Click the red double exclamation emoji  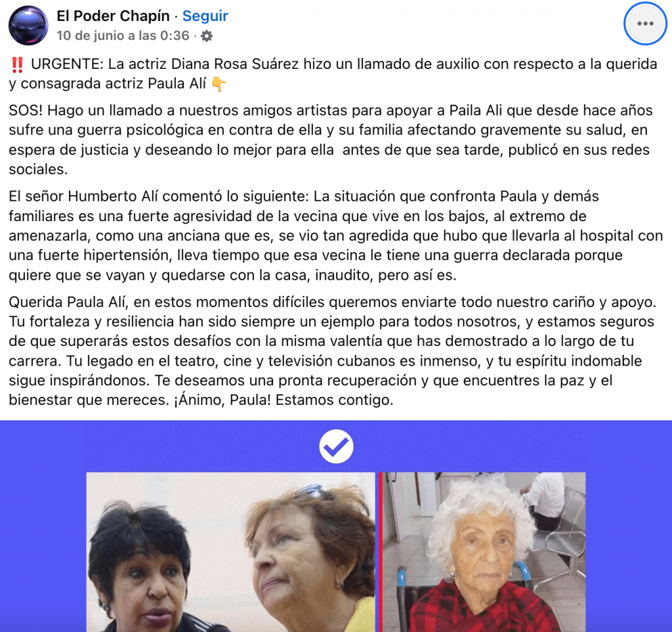(18, 64)
